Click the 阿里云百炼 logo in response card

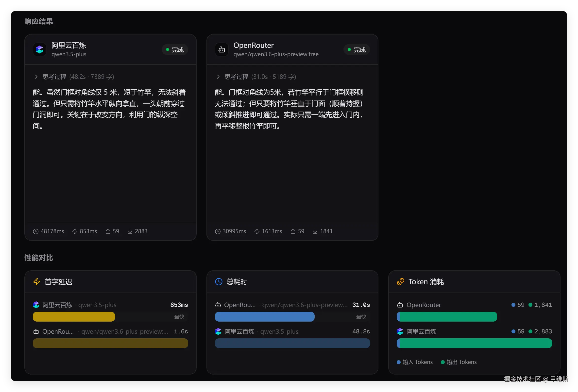click(x=40, y=49)
